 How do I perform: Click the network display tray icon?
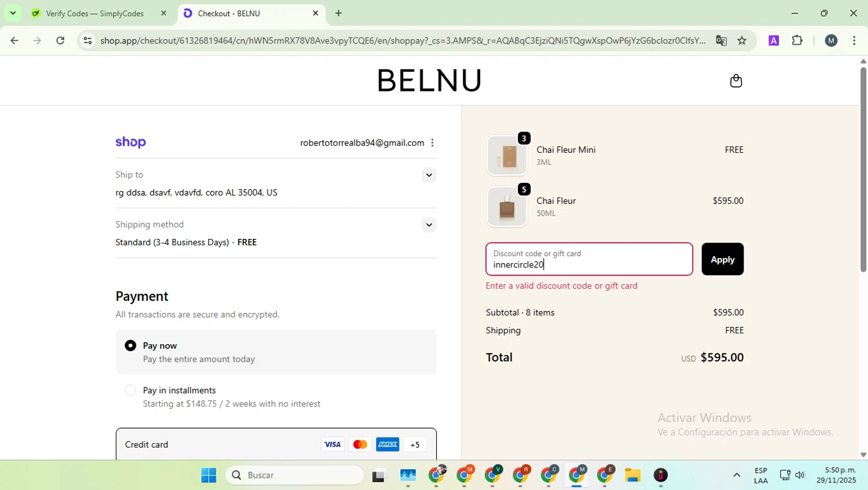785,475
